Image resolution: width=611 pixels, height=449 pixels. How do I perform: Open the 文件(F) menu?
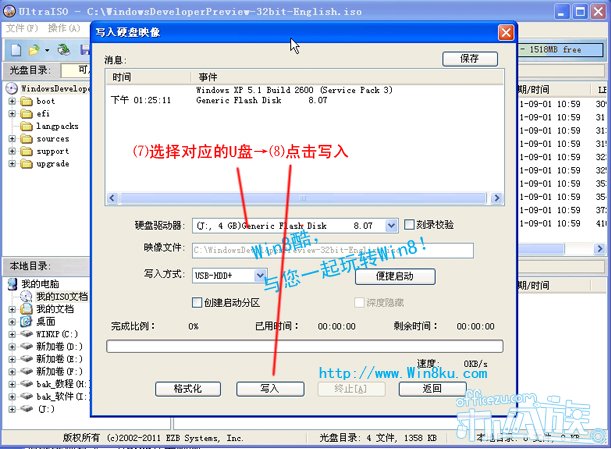point(22,28)
